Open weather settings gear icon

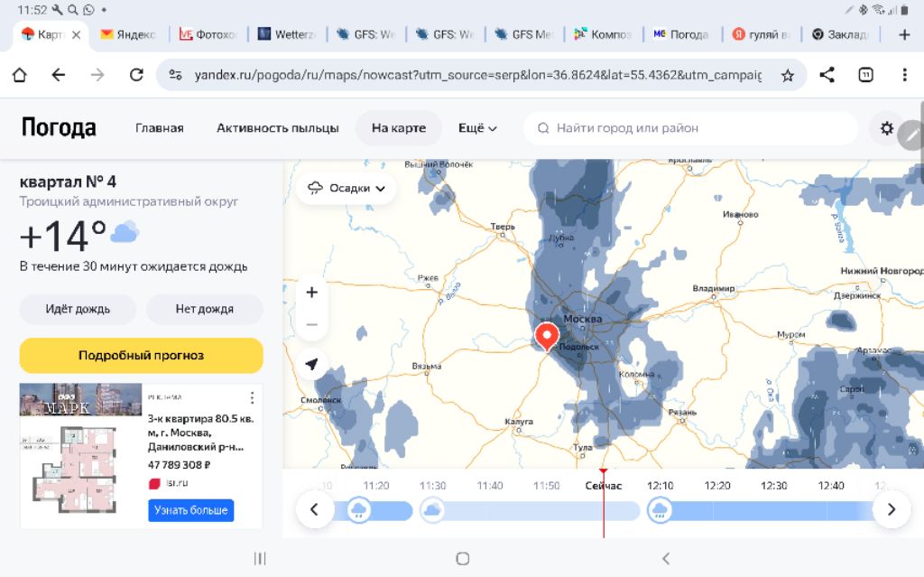[x=886, y=128]
